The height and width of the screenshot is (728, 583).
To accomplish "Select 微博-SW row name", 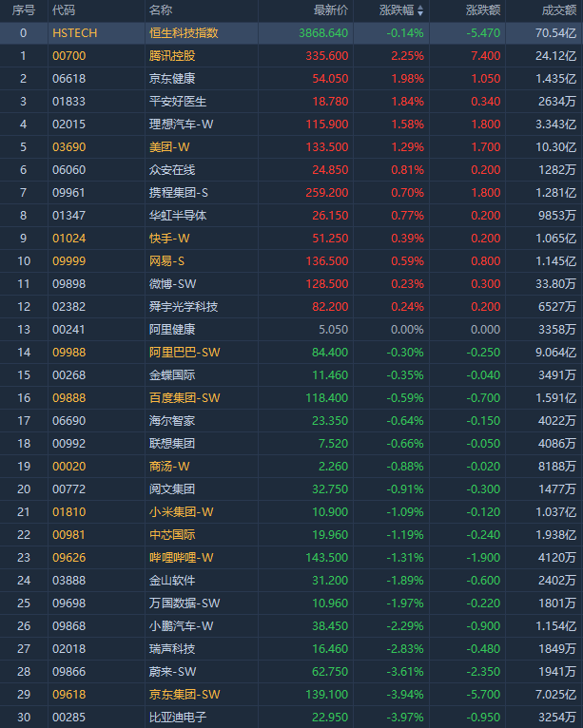I will point(173,283).
